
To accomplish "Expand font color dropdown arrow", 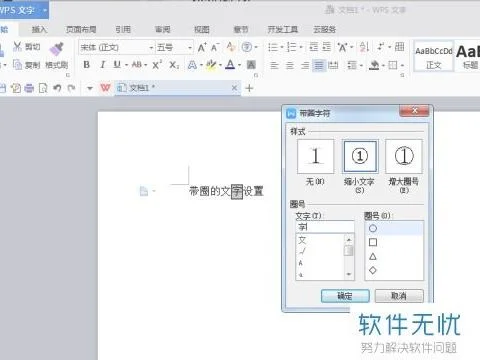I will coord(239,65).
